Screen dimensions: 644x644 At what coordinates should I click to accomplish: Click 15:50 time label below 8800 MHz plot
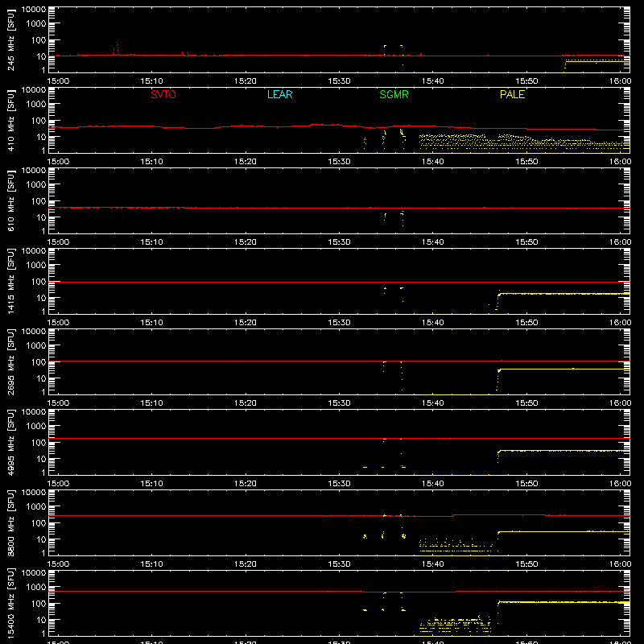tap(526, 564)
